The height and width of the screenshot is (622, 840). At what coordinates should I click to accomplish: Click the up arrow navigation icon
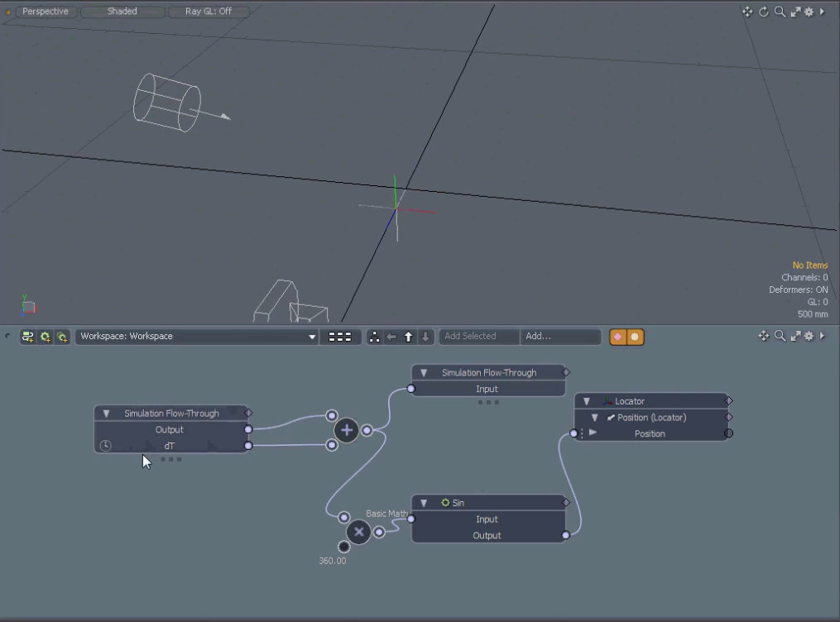408,337
